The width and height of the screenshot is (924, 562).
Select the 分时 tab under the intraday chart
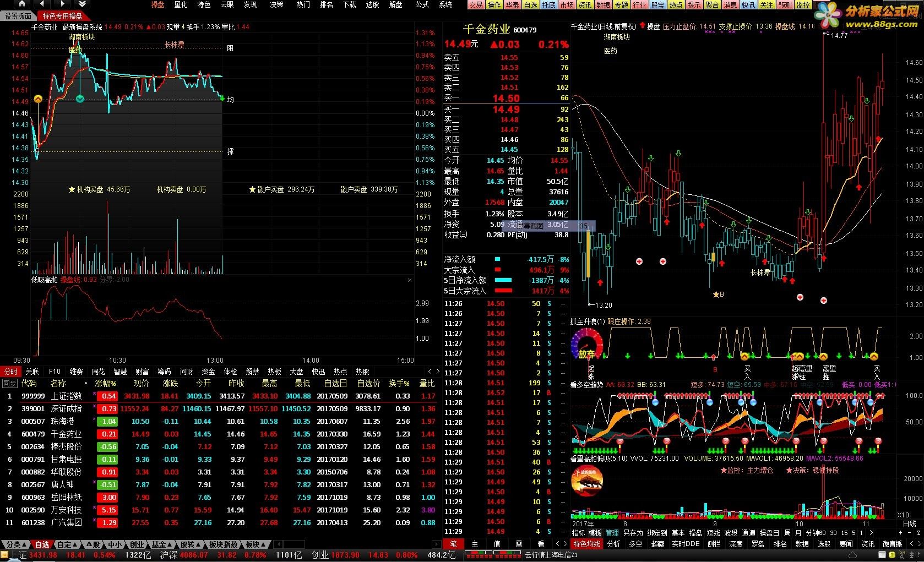click(x=10, y=372)
